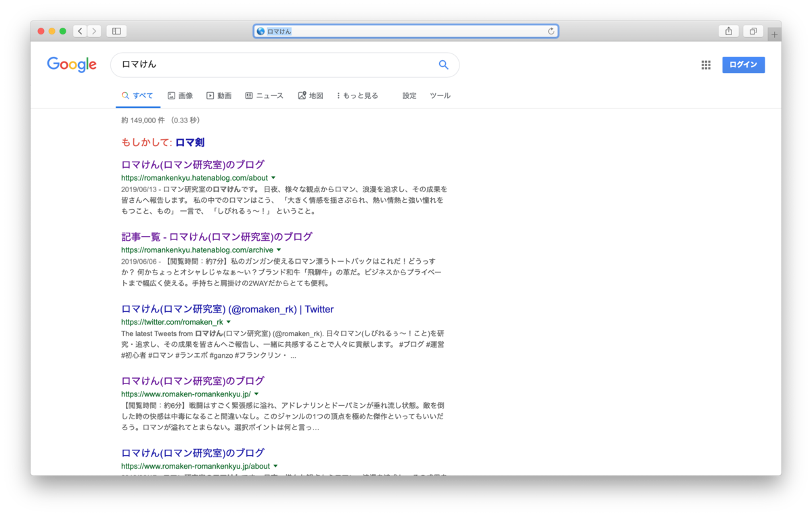Switch to the 画像 tab
Screen dimensions: 812x516
click(x=180, y=96)
